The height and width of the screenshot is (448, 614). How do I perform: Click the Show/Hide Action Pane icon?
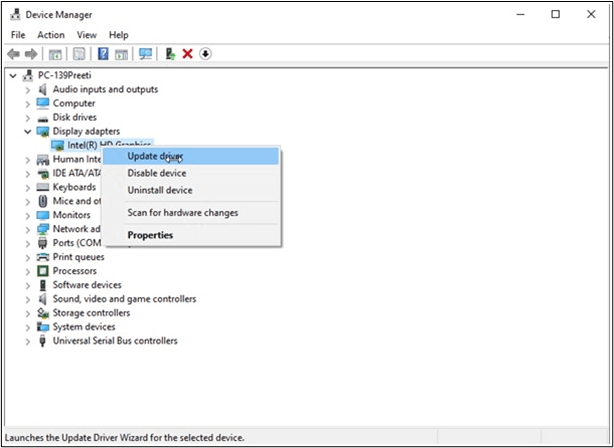[x=121, y=54]
